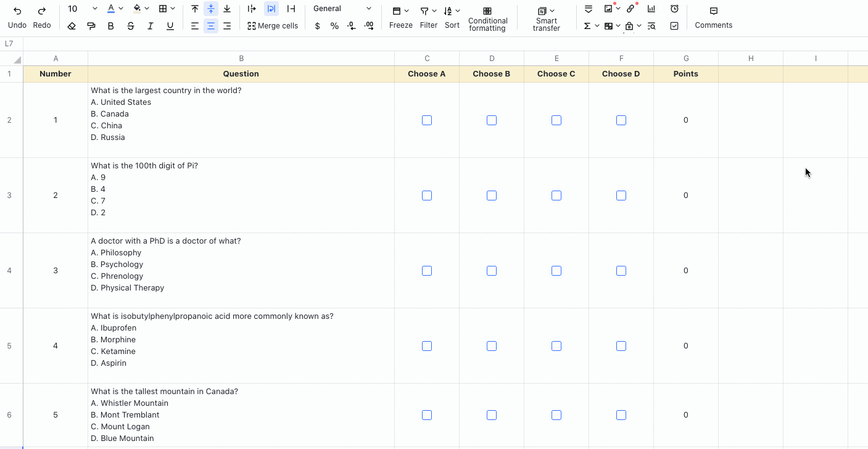Toggle text wrap for cells
Screen dimensions: 868x449
pos(271,8)
